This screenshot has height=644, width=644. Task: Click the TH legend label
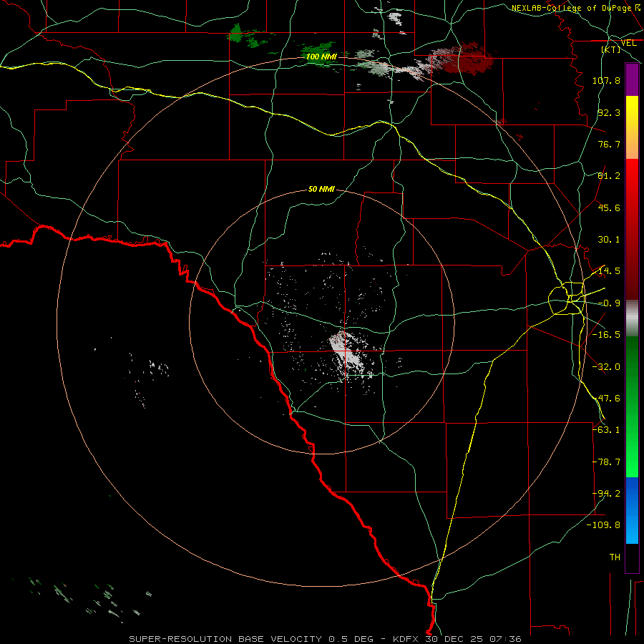615,557
